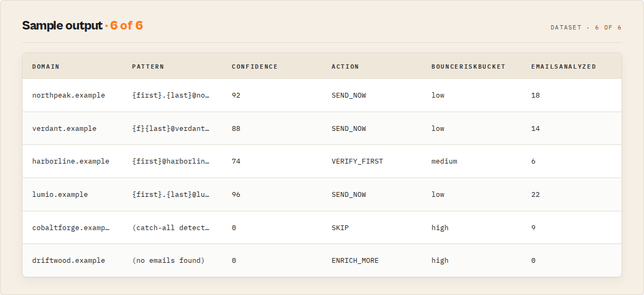
Task: Click the 'Sample output' heading
Action: 62,25
